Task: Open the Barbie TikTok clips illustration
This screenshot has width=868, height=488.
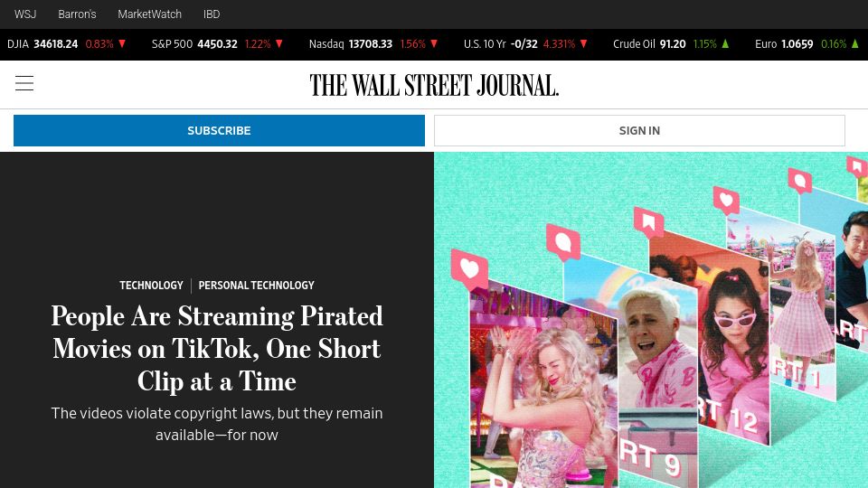Action: coord(651,320)
